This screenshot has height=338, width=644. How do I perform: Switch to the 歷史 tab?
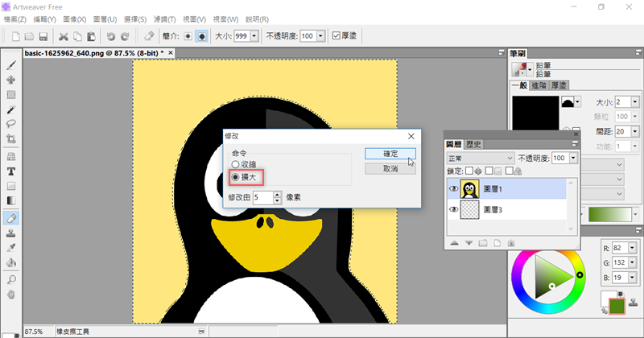point(474,144)
